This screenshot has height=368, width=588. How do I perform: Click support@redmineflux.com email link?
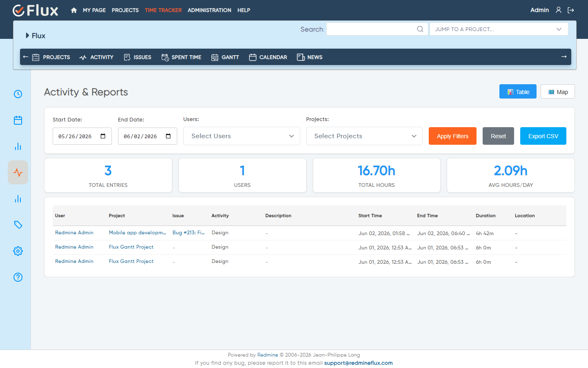pyautogui.click(x=359, y=363)
